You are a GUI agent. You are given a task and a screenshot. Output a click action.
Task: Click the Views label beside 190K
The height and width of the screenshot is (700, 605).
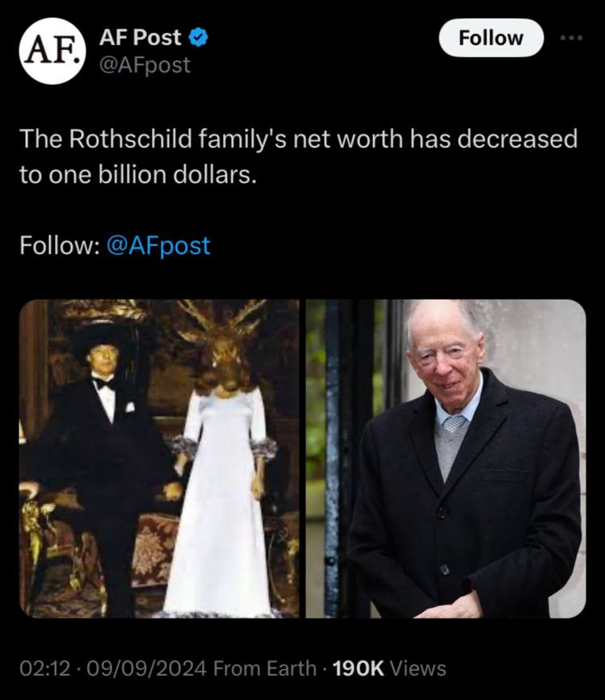[x=417, y=669]
